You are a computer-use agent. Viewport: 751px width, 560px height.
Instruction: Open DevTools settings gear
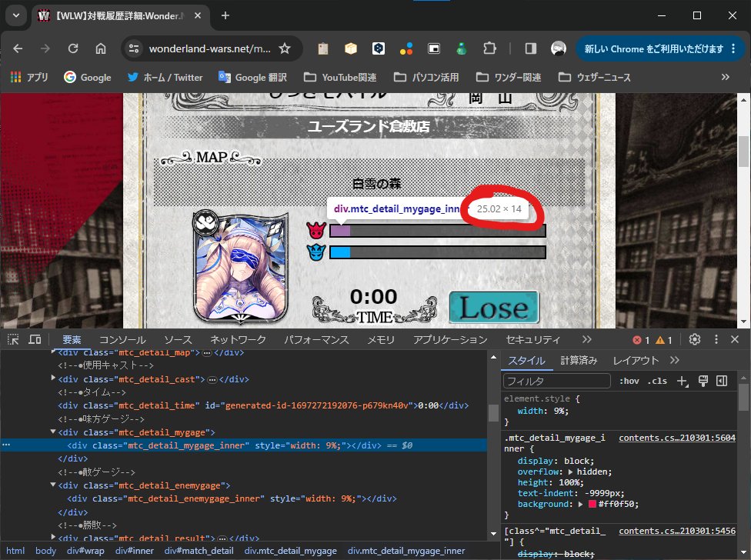(x=695, y=339)
